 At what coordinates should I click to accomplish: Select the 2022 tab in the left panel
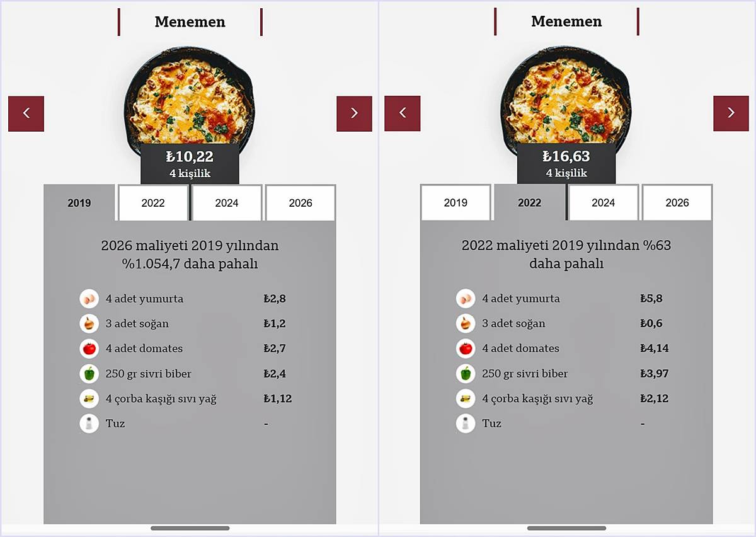click(x=152, y=203)
